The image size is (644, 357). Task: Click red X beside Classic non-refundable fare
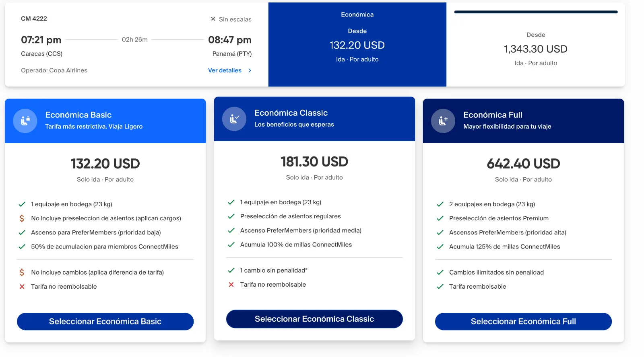(x=231, y=285)
